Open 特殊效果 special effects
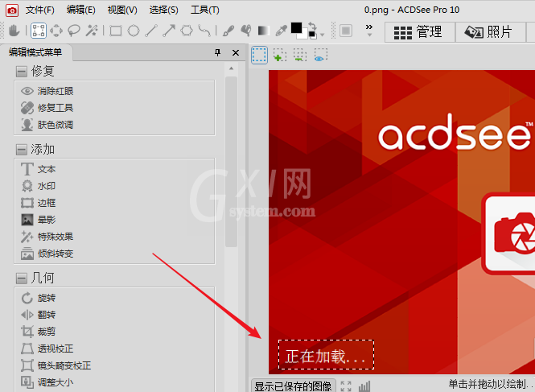This screenshot has height=392, width=535. pyautogui.click(x=47, y=237)
